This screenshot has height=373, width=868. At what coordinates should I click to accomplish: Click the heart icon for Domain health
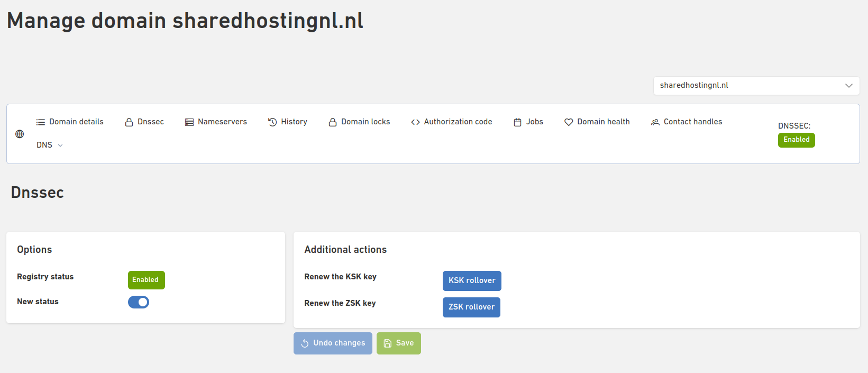[569, 122]
